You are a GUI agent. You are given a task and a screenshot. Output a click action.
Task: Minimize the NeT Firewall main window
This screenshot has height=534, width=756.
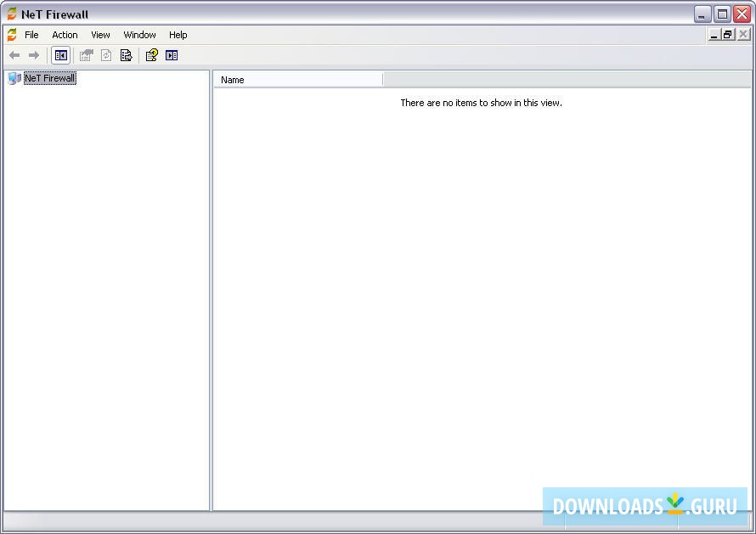coord(702,14)
